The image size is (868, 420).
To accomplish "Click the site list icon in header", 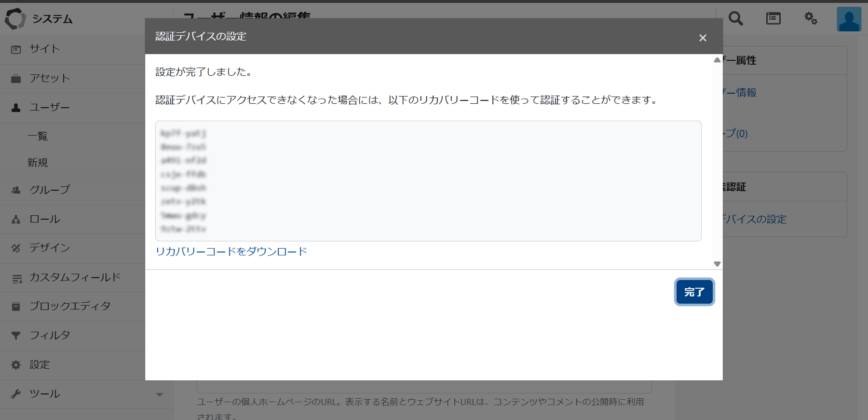I will pyautogui.click(x=773, y=19).
